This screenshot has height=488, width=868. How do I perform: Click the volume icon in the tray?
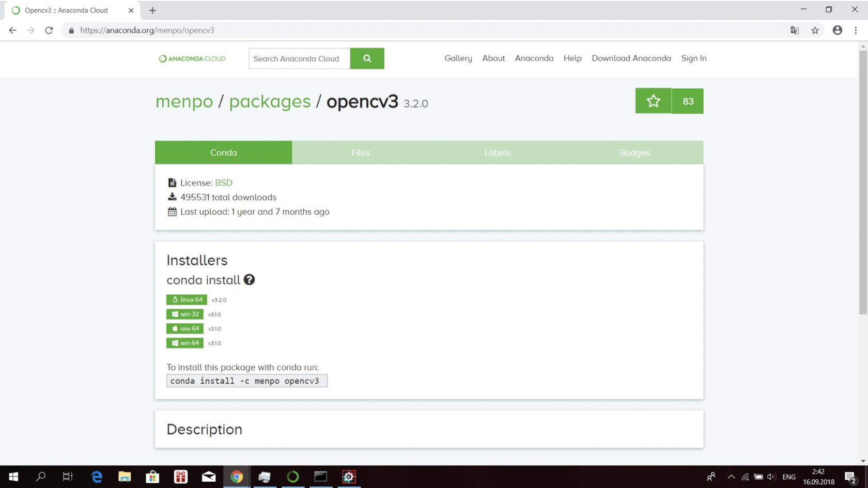[x=771, y=477]
